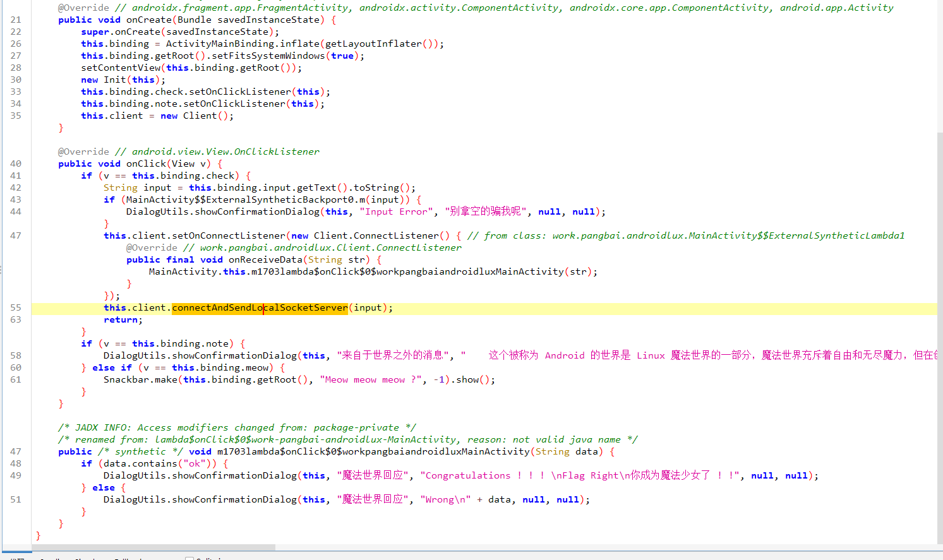
Task: Click the "Input Error" string literal
Action: 396,211
